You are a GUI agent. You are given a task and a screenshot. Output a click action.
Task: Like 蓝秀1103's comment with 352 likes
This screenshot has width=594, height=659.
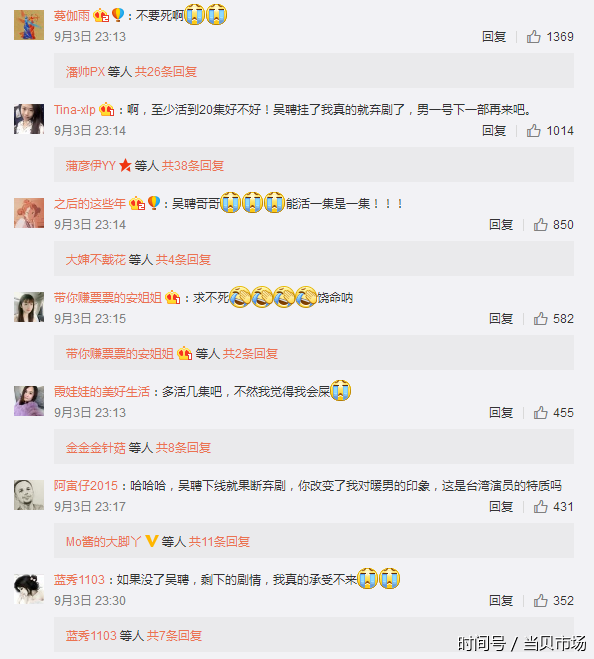541,601
